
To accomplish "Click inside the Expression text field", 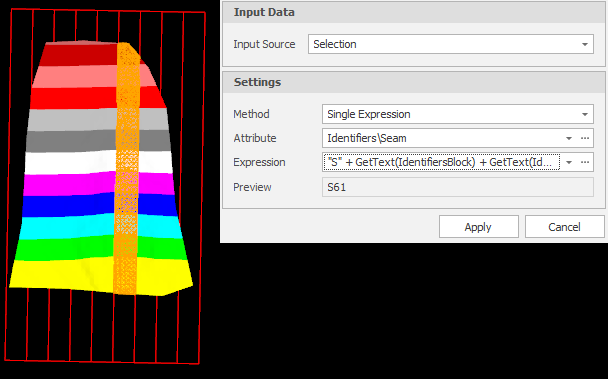I will (x=441, y=162).
